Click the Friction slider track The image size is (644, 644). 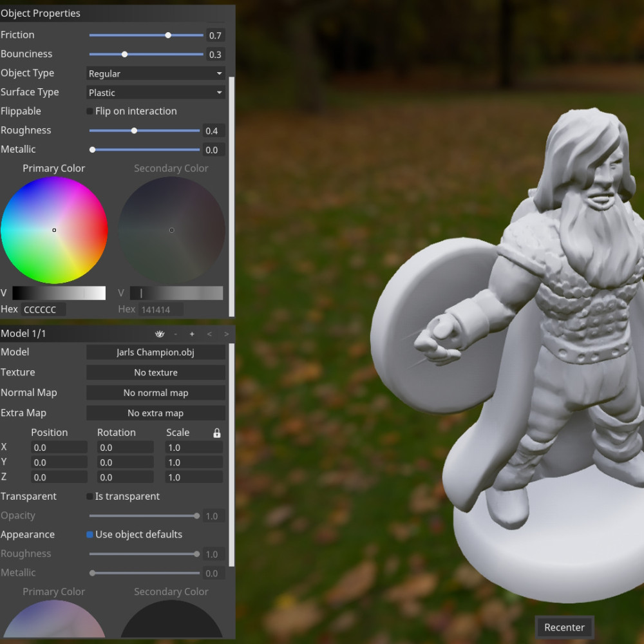[x=146, y=35]
